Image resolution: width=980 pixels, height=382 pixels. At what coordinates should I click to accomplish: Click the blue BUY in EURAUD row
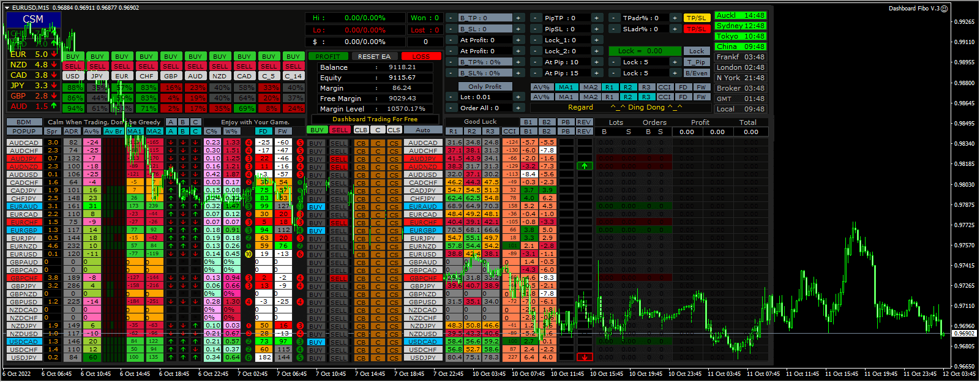click(316, 206)
